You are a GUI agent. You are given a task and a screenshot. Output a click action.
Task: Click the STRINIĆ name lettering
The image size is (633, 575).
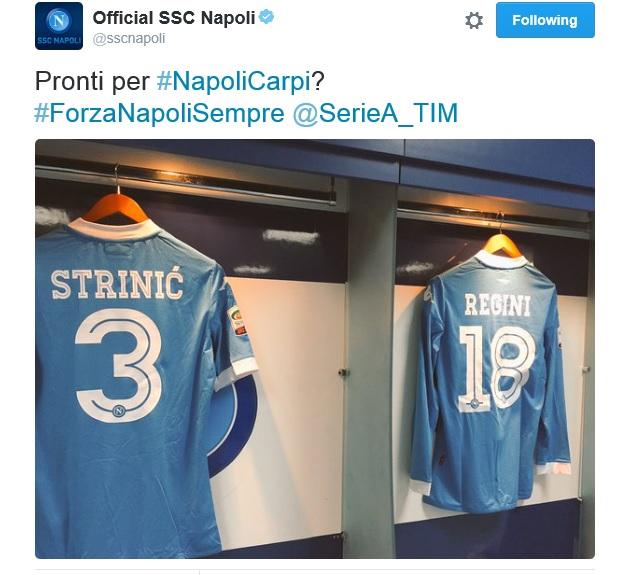click(117, 283)
